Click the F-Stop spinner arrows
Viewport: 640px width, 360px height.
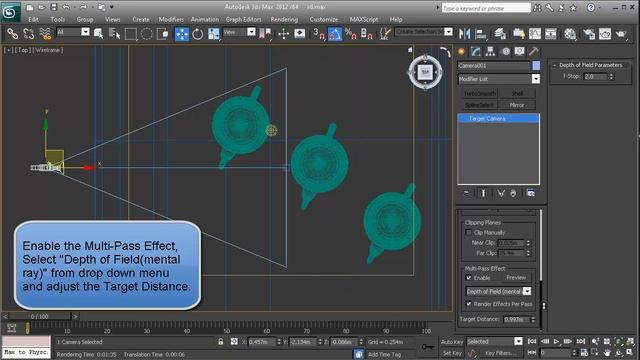tap(611, 76)
